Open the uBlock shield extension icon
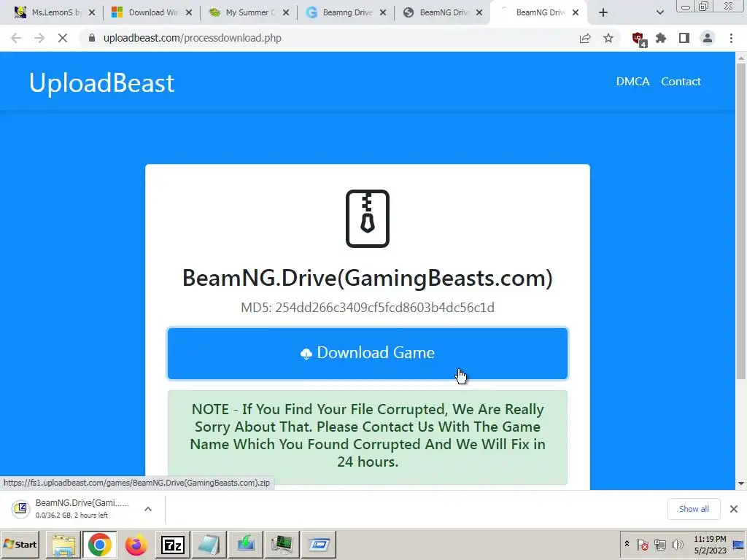747x560 pixels. coord(638,39)
